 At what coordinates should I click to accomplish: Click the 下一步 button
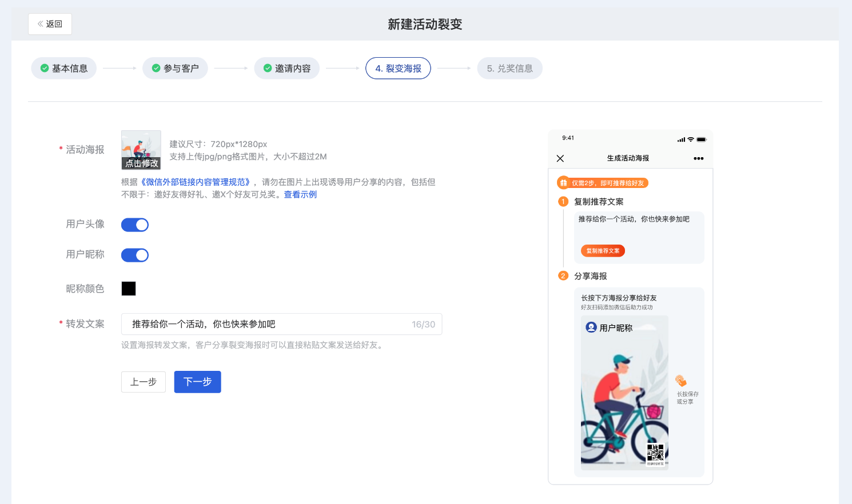pyautogui.click(x=197, y=382)
